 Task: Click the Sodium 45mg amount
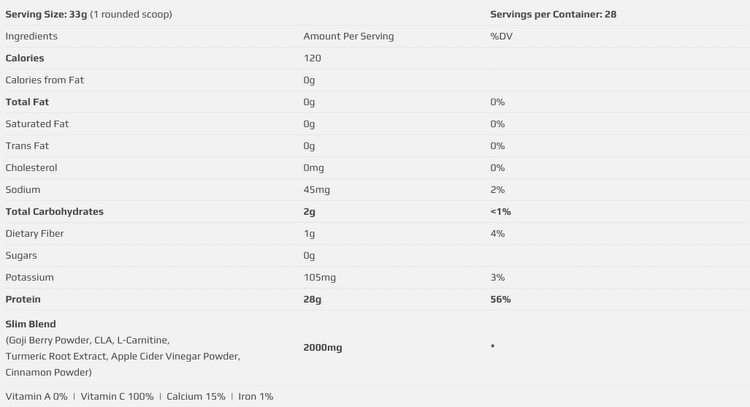click(x=316, y=190)
